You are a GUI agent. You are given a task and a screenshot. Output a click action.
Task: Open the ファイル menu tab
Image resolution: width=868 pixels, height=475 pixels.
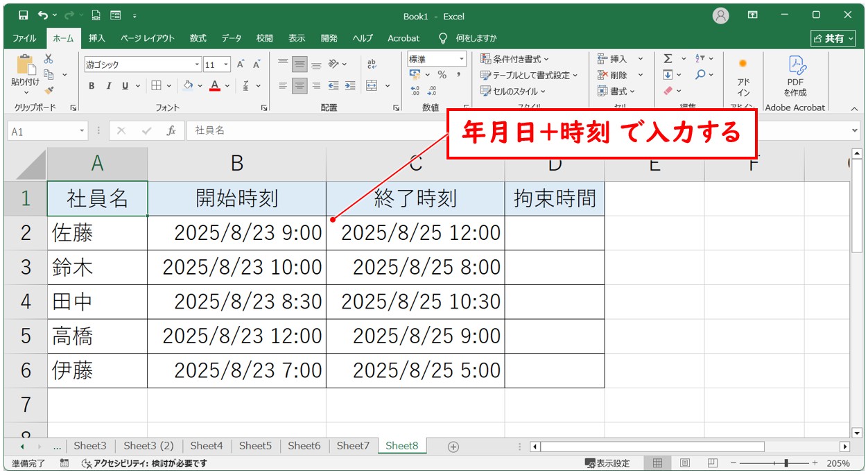25,38
